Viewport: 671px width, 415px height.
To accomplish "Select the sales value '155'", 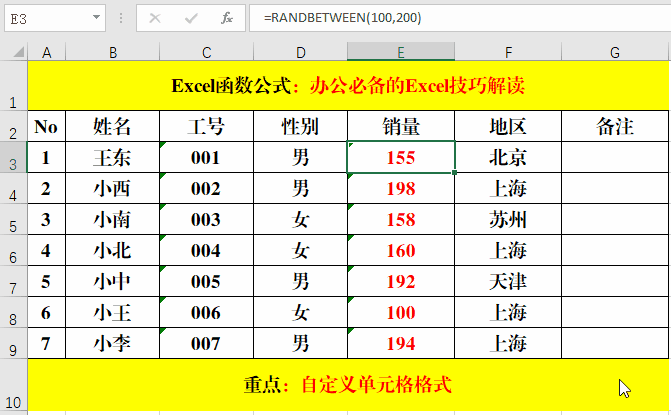I will coord(401,157).
